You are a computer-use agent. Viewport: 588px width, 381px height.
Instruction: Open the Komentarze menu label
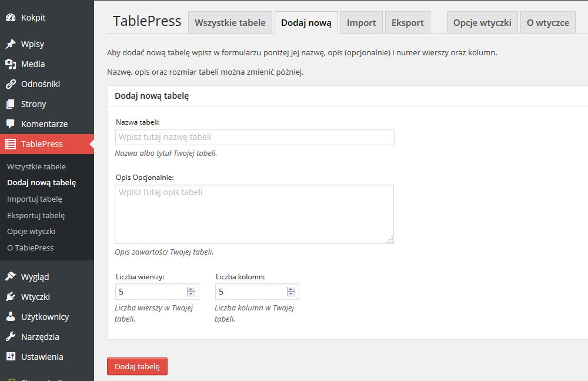coord(44,124)
